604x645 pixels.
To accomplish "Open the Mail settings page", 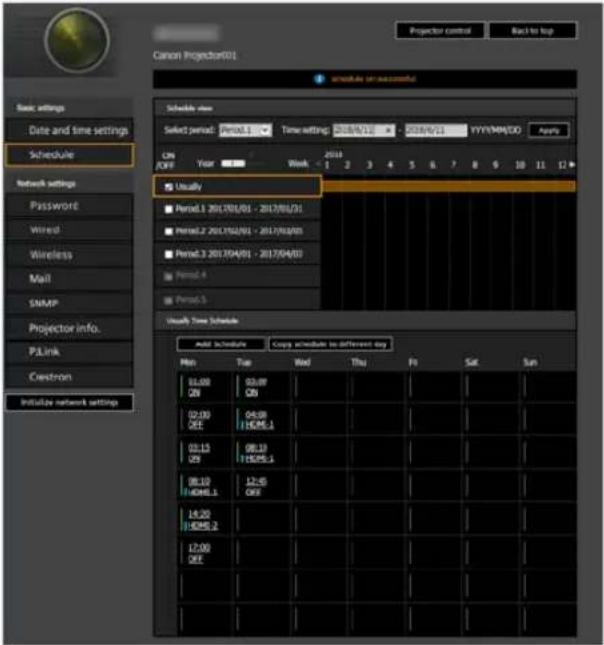I will (x=69, y=279).
